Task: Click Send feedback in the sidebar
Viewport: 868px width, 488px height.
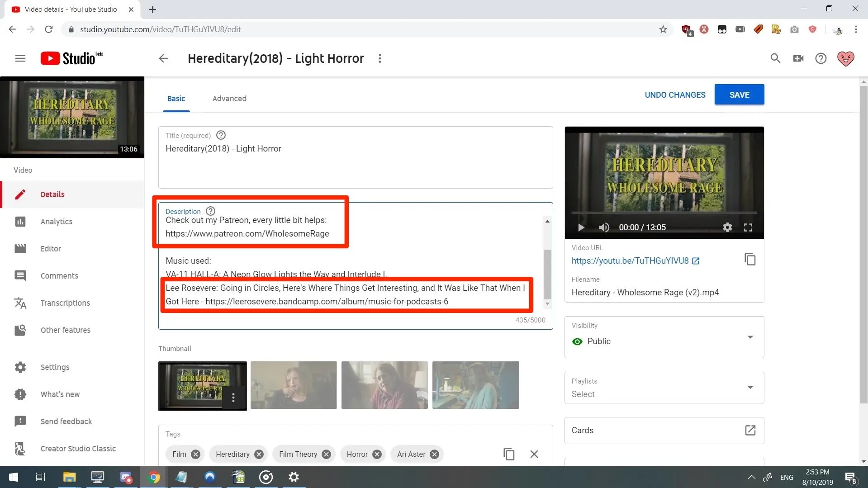Action: (72, 422)
